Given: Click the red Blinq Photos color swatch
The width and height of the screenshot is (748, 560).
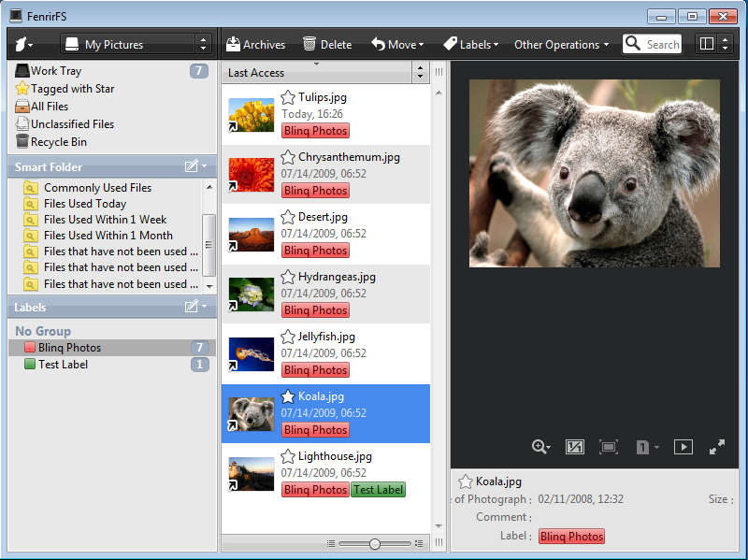Looking at the screenshot, I should click(30, 347).
